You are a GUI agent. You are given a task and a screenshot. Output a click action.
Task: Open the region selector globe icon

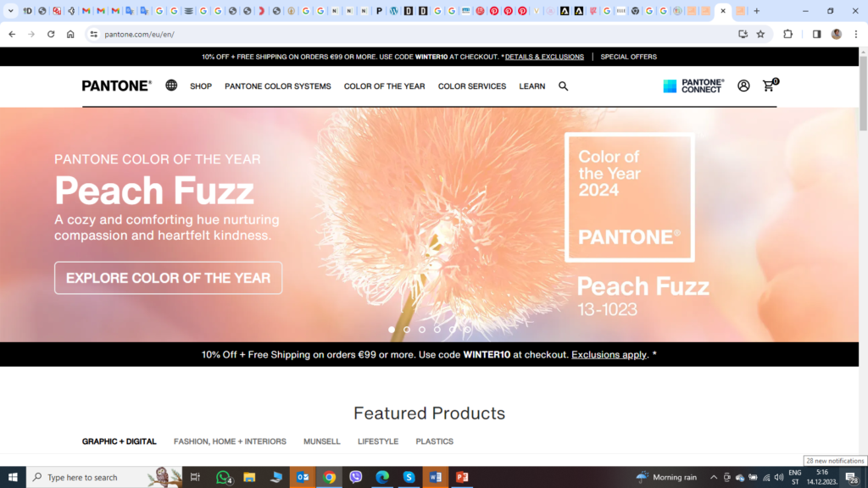171,86
